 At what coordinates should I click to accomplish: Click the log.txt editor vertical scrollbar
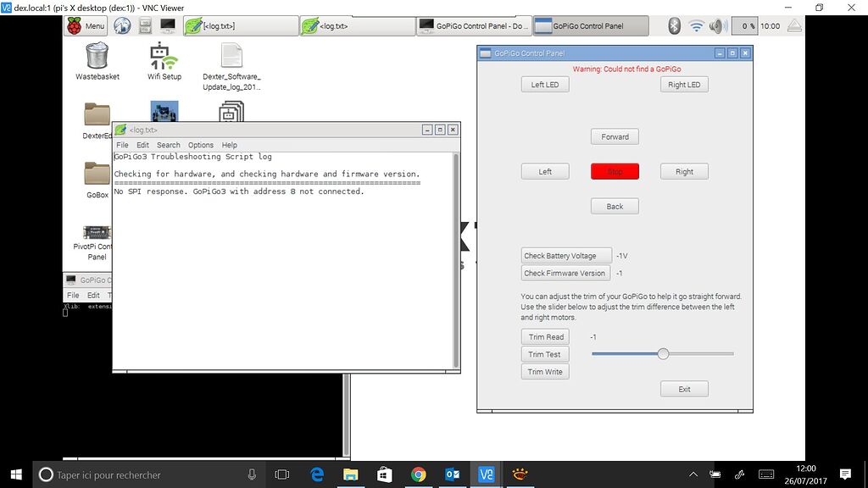coord(456,254)
